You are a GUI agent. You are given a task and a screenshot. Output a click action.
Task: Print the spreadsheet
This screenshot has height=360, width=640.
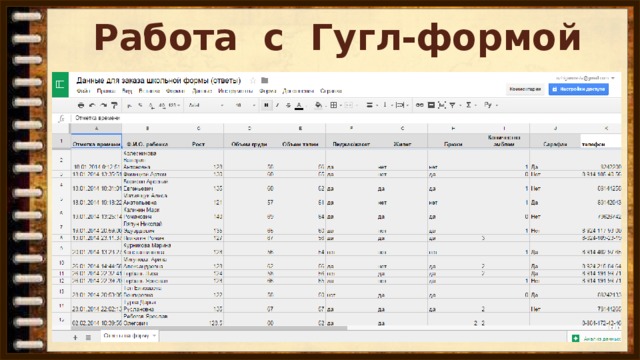click(81, 105)
